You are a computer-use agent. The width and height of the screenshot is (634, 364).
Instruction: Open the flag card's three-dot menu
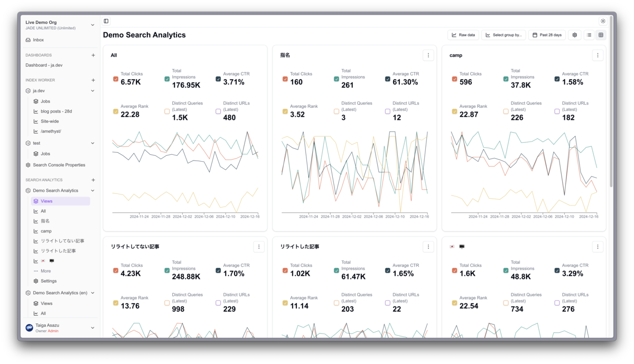pyautogui.click(x=598, y=247)
